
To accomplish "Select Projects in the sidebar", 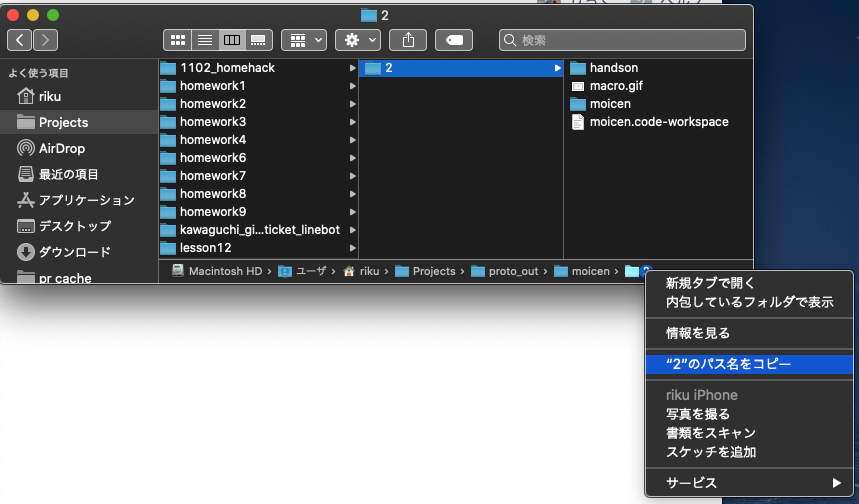I will coord(79,122).
